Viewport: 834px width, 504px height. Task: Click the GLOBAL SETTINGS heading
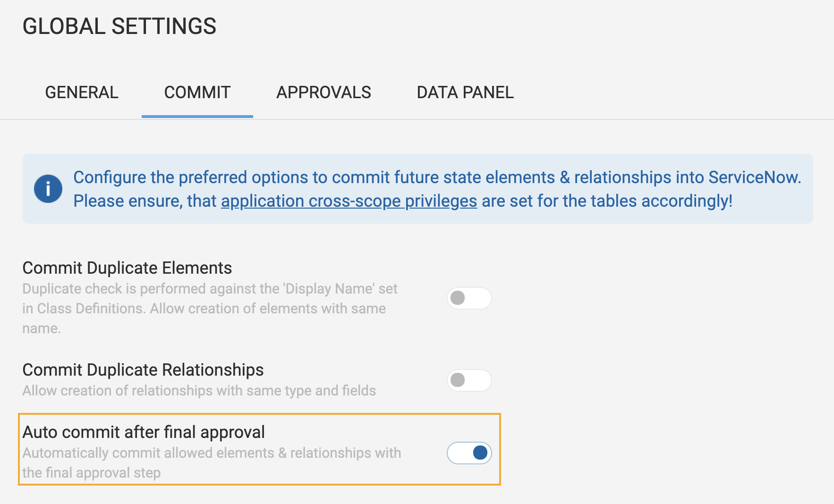point(119,26)
